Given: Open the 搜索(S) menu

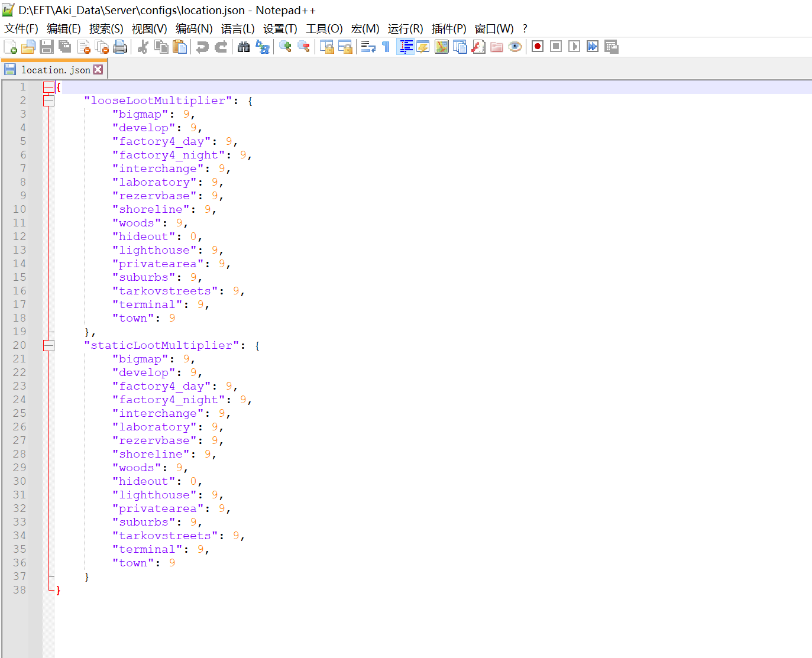Looking at the screenshot, I should (x=106, y=28).
